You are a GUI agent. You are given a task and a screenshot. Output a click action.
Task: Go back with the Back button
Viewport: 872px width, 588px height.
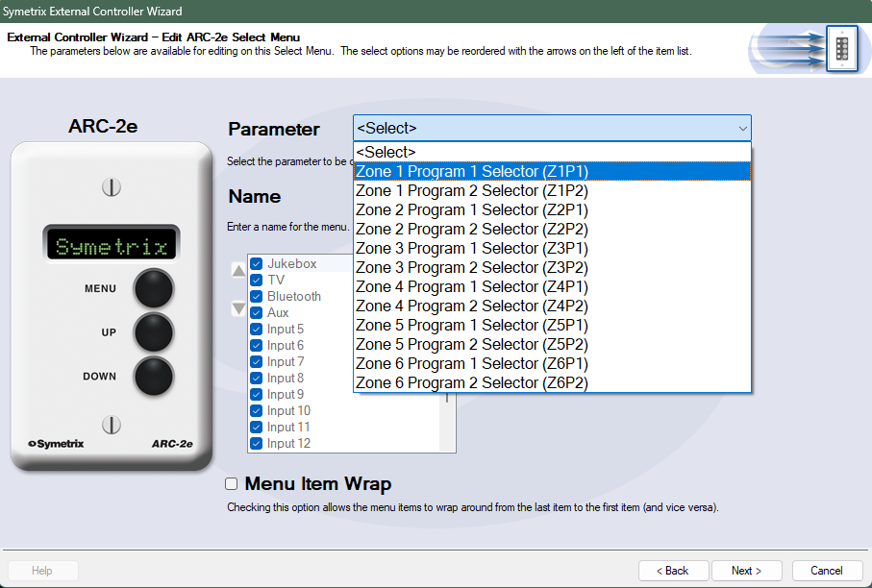click(673, 571)
